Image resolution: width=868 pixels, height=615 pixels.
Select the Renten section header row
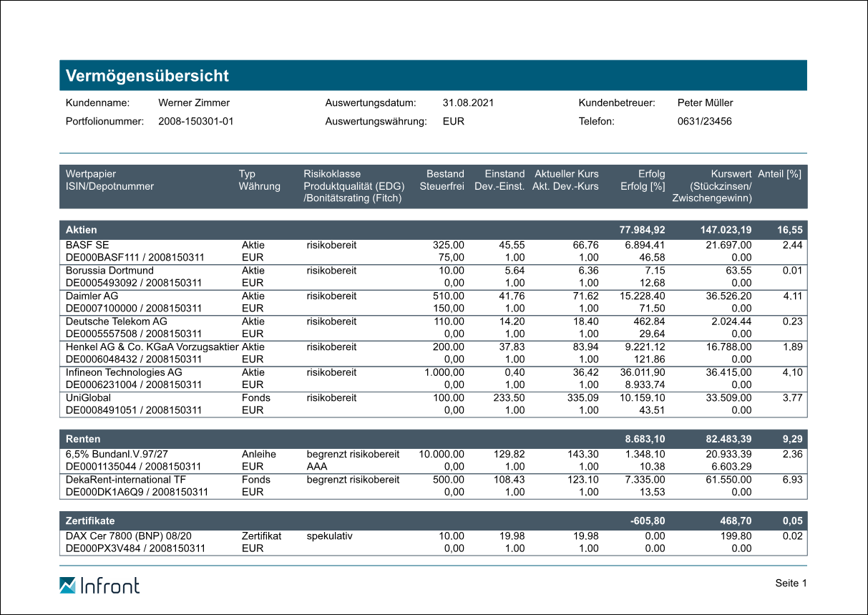click(x=433, y=439)
